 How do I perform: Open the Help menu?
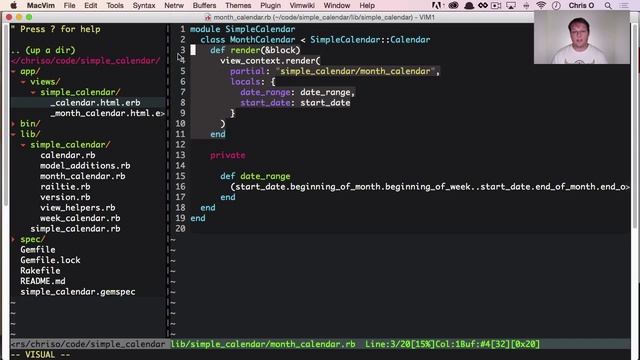point(367,5)
